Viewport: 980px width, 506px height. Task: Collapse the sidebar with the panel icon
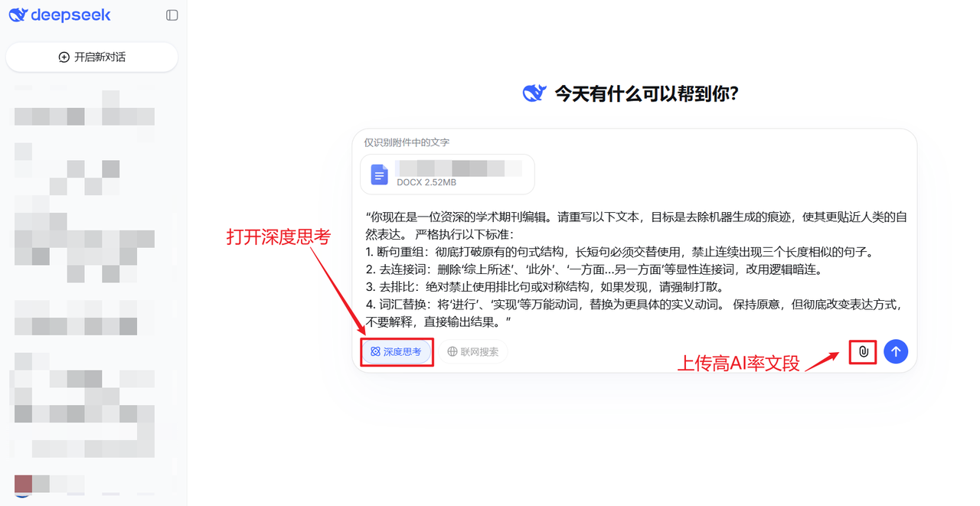pos(172,15)
